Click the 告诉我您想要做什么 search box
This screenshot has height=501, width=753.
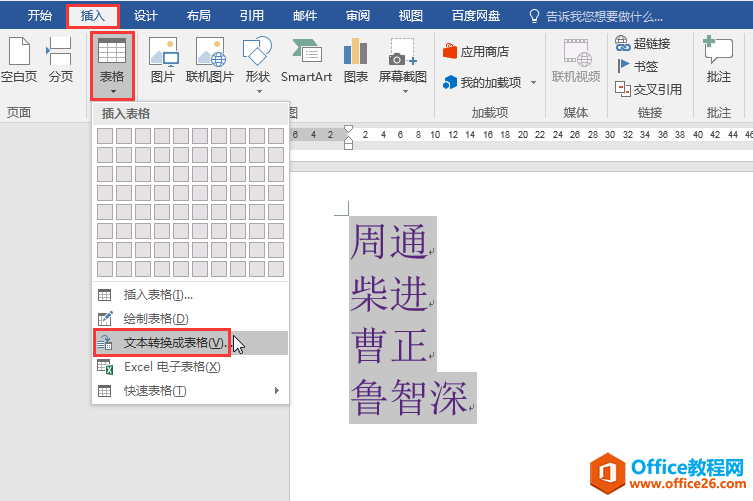point(604,17)
